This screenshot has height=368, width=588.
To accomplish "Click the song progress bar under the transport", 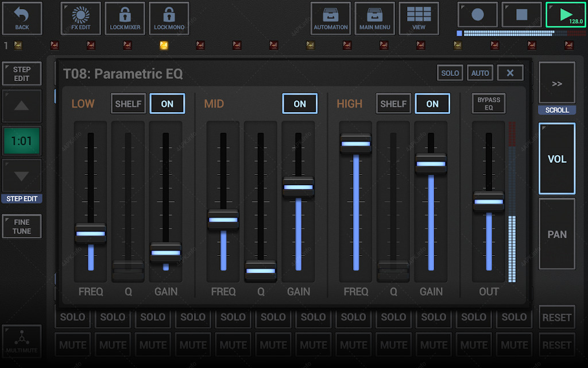I will tap(521, 33).
